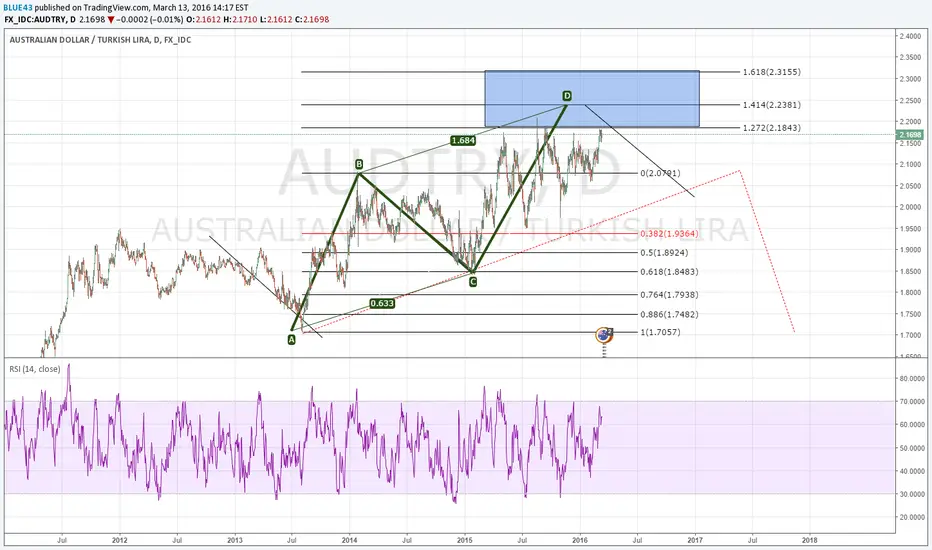The height and width of the screenshot is (550, 932).
Task: Click the 2016 label on the time axis
Action: coord(580,540)
